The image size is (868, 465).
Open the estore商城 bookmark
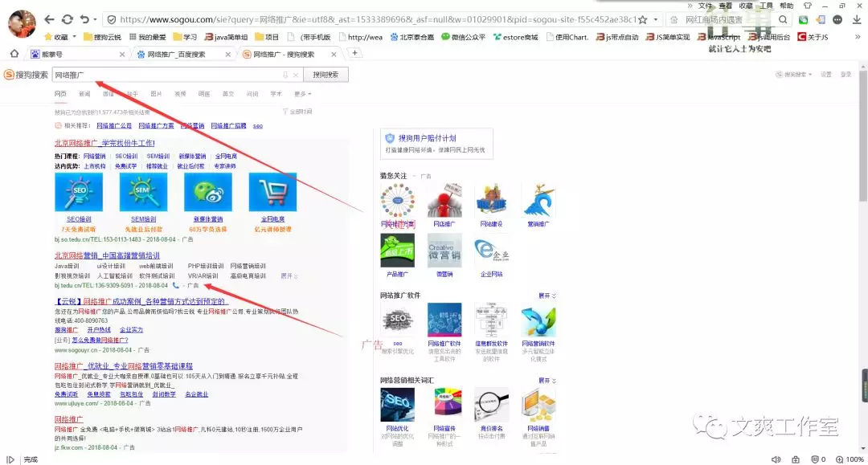[515, 37]
